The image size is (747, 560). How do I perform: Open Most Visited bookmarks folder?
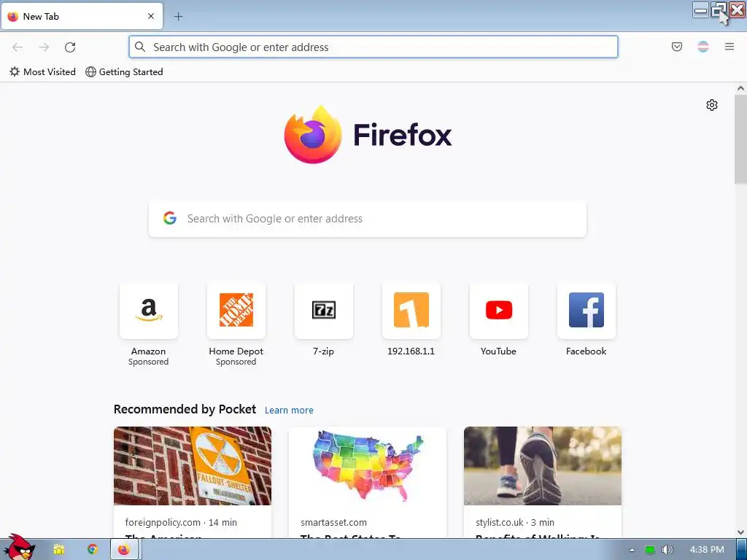(42, 72)
